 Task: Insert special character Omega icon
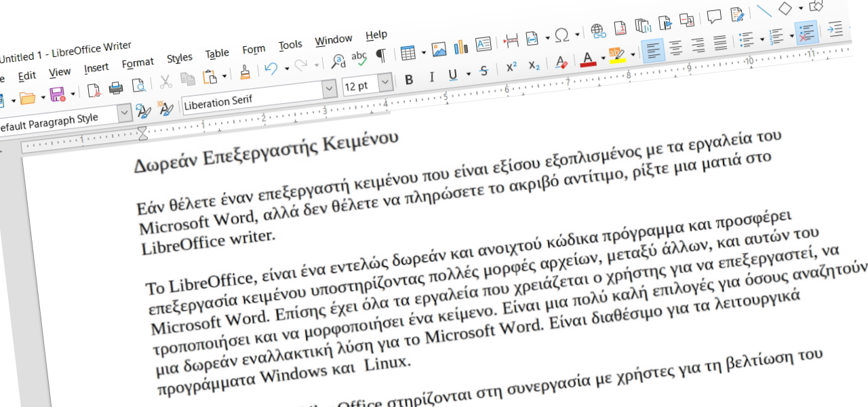pos(561,35)
